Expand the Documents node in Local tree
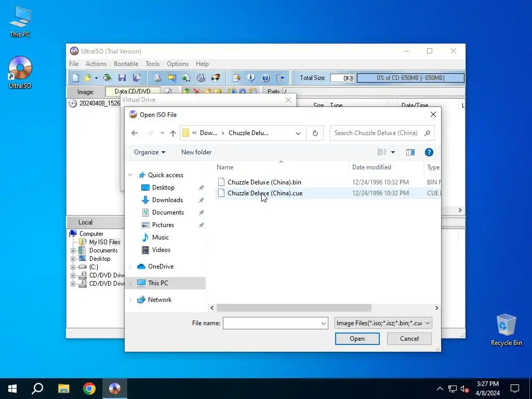The width and height of the screenshot is (532, 399). [x=73, y=251]
